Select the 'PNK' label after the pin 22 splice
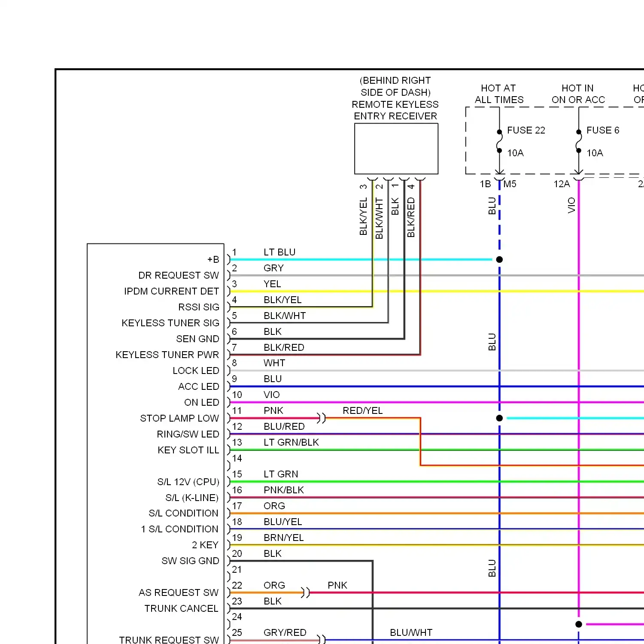The height and width of the screenshot is (644, 644). [x=337, y=585]
